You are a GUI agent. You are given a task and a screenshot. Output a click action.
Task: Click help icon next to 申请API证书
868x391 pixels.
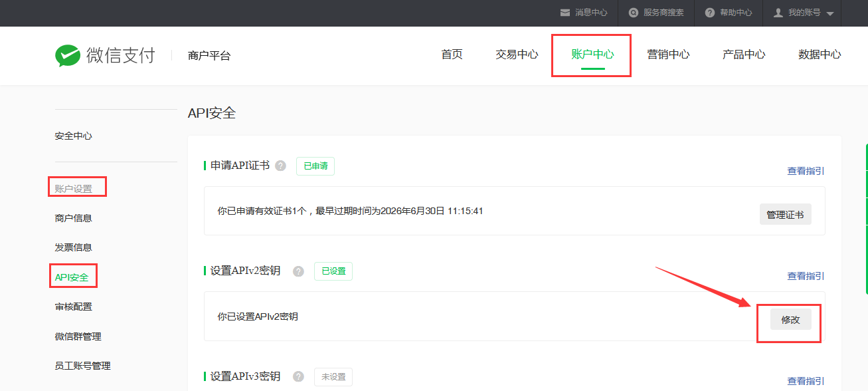coord(281,166)
